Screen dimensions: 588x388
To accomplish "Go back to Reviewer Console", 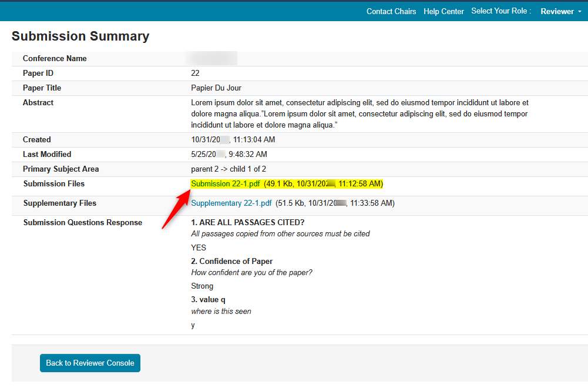I will click(x=90, y=363).
